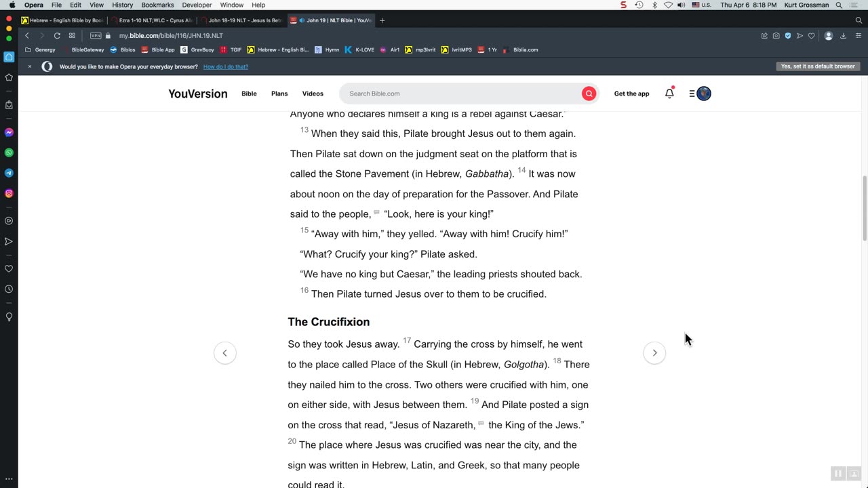Open the heart pinboards icon in sidebar
This screenshot has width=868, height=488.
tap(9, 268)
